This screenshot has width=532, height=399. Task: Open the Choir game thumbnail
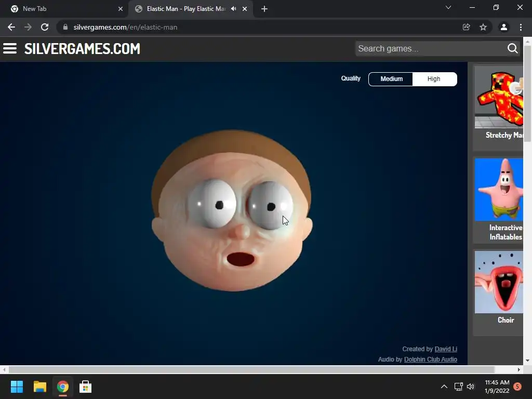pos(499,282)
